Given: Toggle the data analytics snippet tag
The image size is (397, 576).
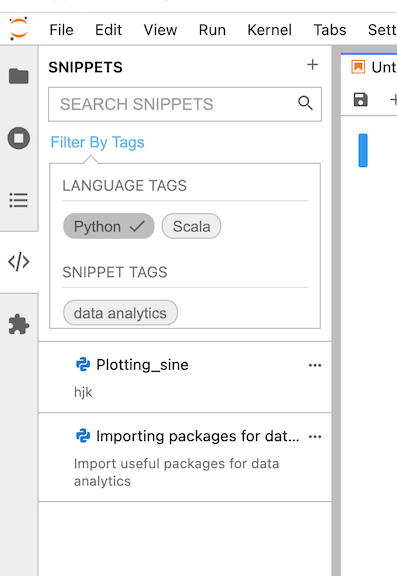Looking at the screenshot, I should point(120,313).
